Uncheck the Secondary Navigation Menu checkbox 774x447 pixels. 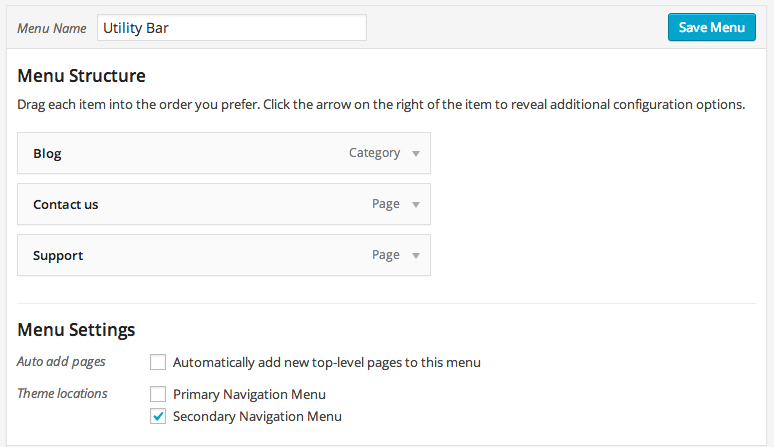coord(158,416)
